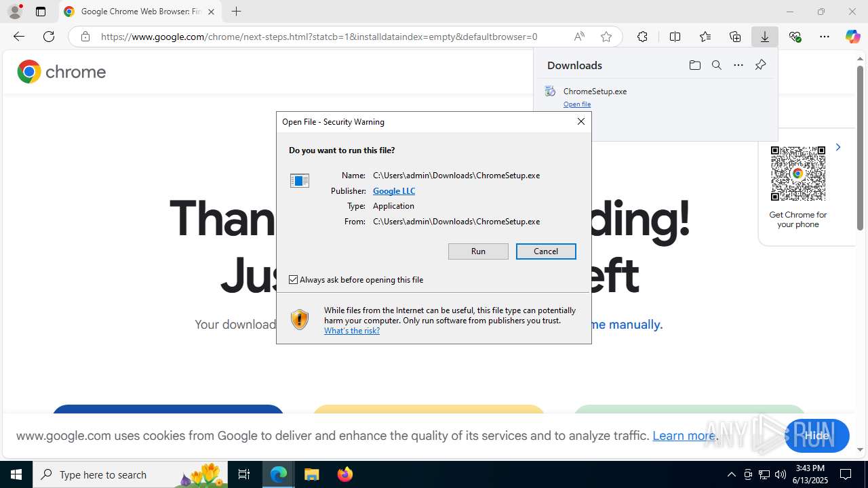Toggle split screen icon
Screen dimensions: 868x488
pos(675,37)
